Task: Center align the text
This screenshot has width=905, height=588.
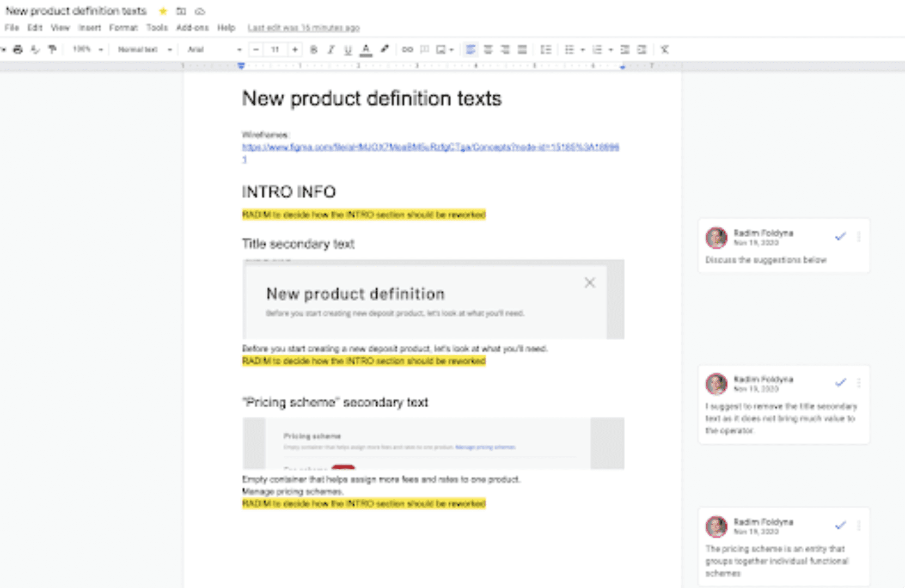Action: click(x=488, y=49)
